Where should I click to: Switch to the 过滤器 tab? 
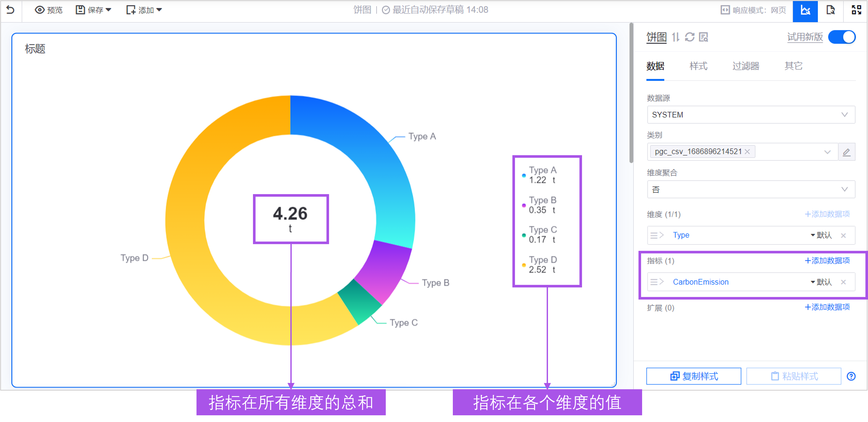coord(745,66)
